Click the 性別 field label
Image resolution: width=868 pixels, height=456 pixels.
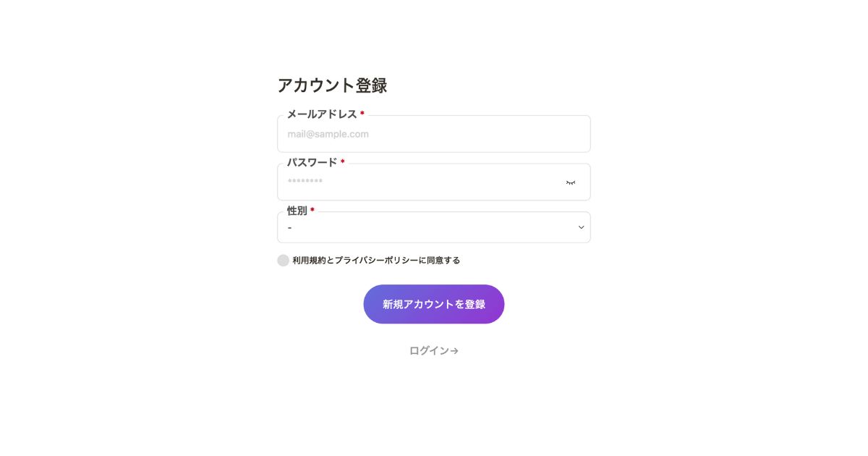(297, 211)
